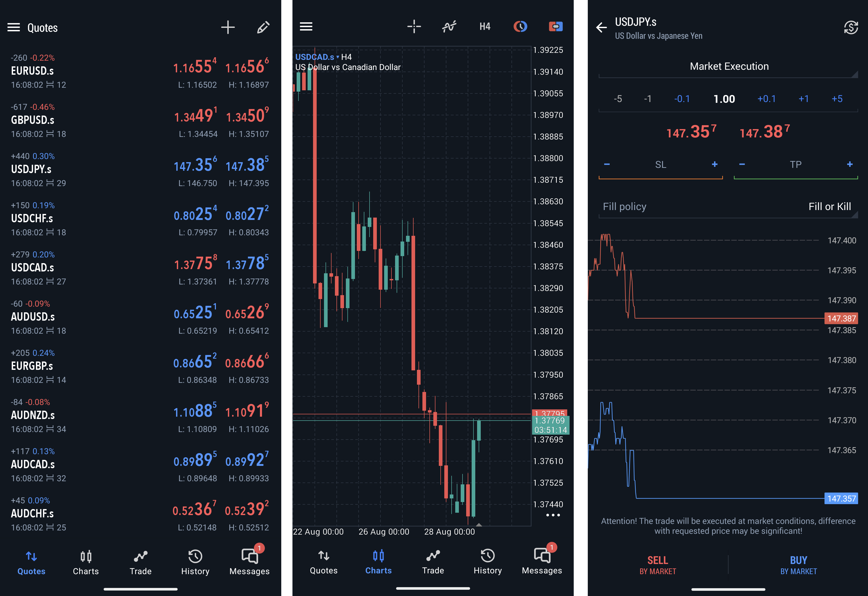This screenshot has height=596, width=868.
Task: Open History tab in Quotes screen
Action: [x=195, y=563]
